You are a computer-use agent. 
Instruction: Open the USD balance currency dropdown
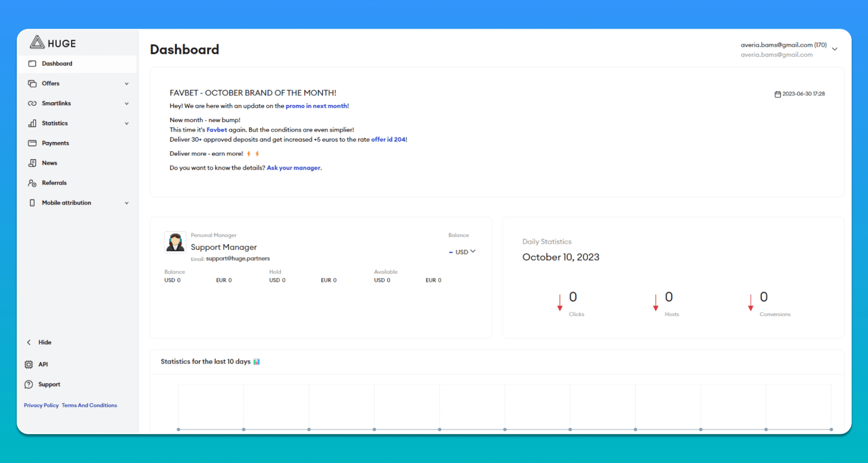click(x=465, y=252)
